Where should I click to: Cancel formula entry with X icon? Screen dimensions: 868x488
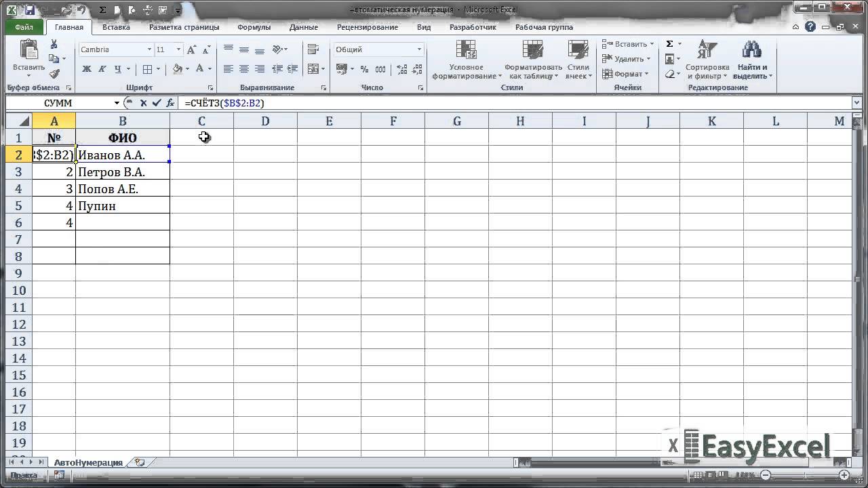[144, 103]
